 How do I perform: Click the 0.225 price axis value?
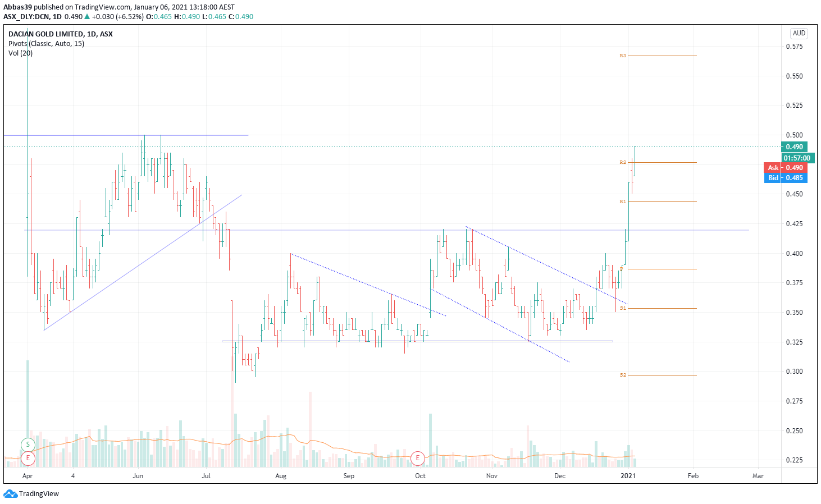(x=794, y=460)
